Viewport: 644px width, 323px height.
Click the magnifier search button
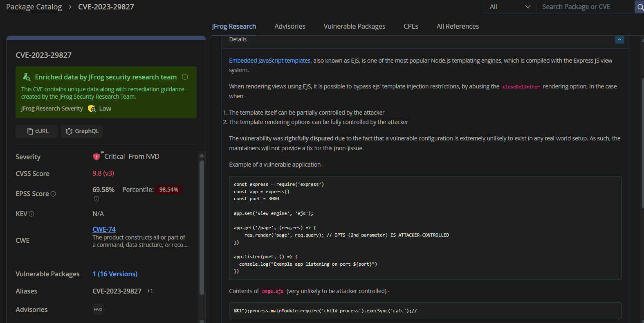pos(640,7)
